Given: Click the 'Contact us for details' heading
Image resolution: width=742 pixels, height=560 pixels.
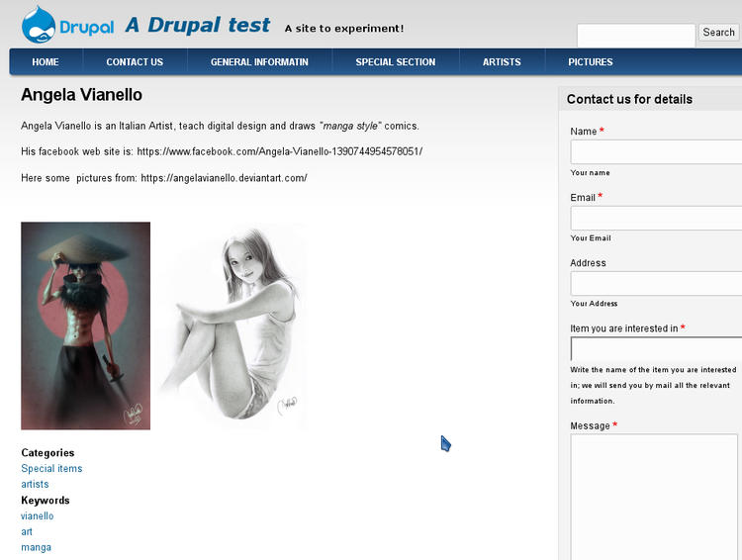Looking at the screenshot, I should pyautogui.click(x=629, y=99).
